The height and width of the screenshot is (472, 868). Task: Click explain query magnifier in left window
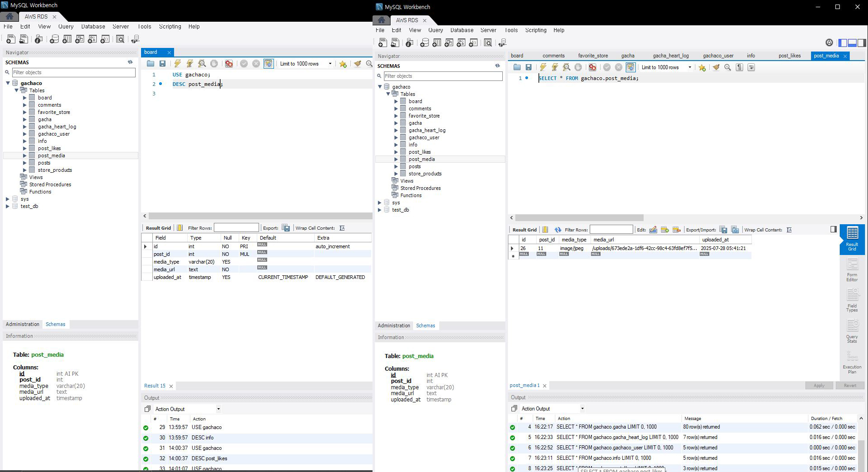coord(202,64)
